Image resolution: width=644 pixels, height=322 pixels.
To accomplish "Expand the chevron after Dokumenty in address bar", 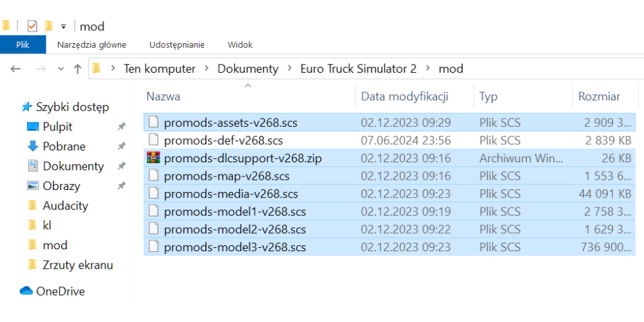I will click(x=290, y=69).
